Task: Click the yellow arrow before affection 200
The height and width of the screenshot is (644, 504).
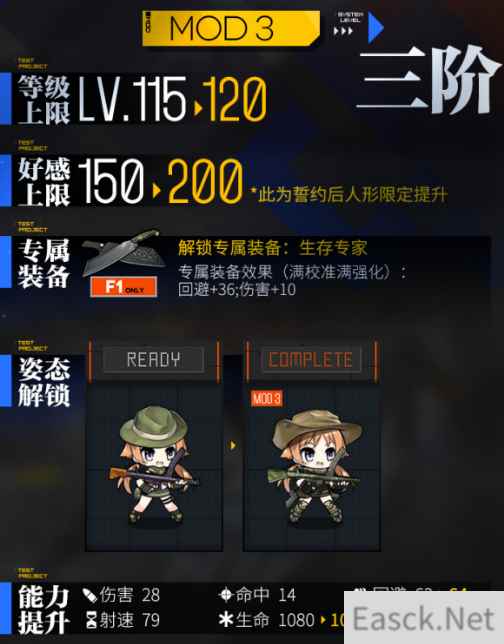Action: click(156, 190)
